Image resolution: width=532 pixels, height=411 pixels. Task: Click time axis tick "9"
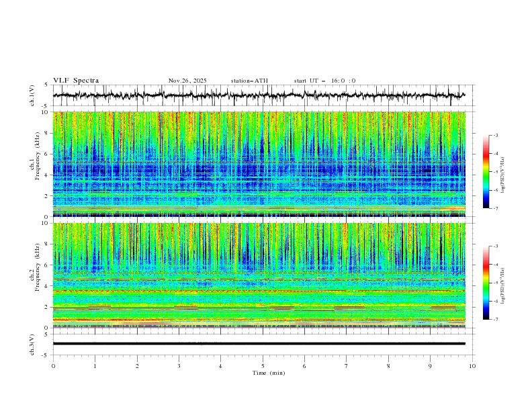(430, 366)
